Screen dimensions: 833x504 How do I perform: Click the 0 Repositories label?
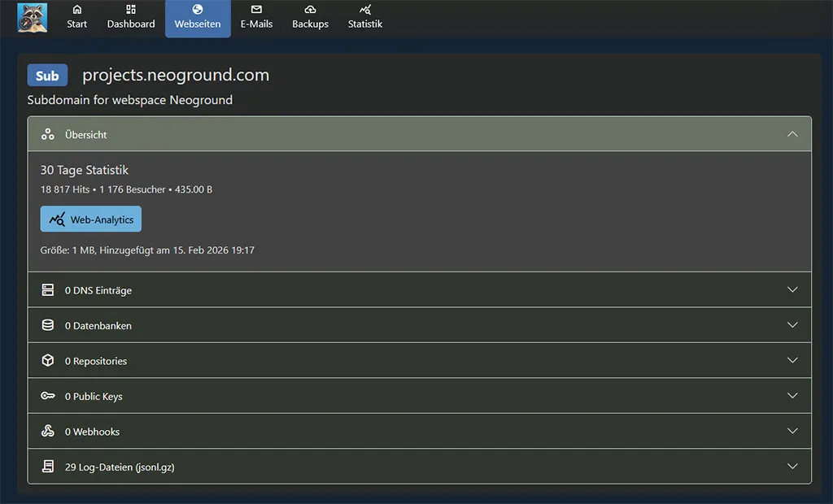click(x=96, y=361)
